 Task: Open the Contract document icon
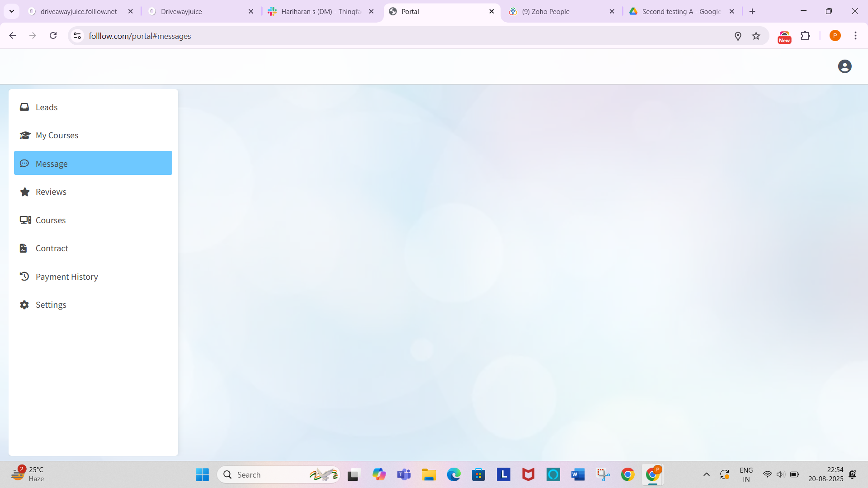24,249
